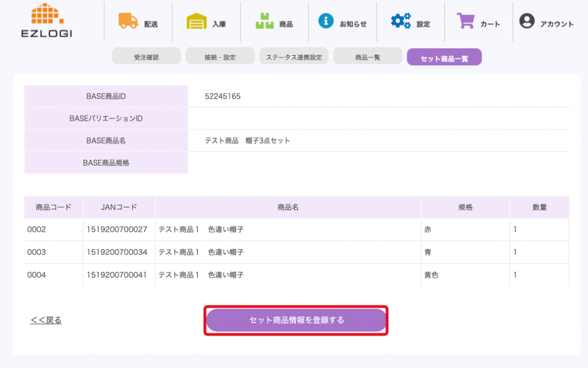Open the 受注確認 tab

pyautogui.click(x=146, y=57)
